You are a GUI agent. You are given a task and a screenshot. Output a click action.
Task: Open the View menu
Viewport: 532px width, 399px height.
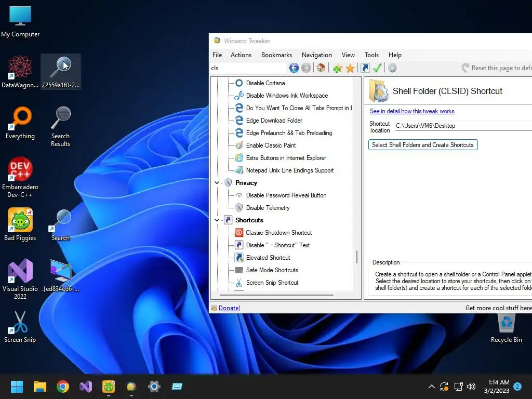click(x=348, y=55)
